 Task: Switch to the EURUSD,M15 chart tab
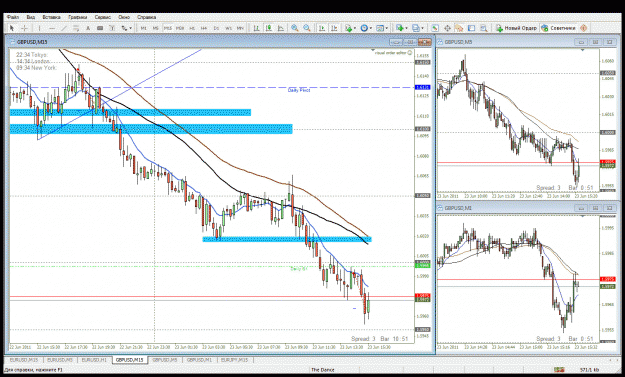click(24, 359)
